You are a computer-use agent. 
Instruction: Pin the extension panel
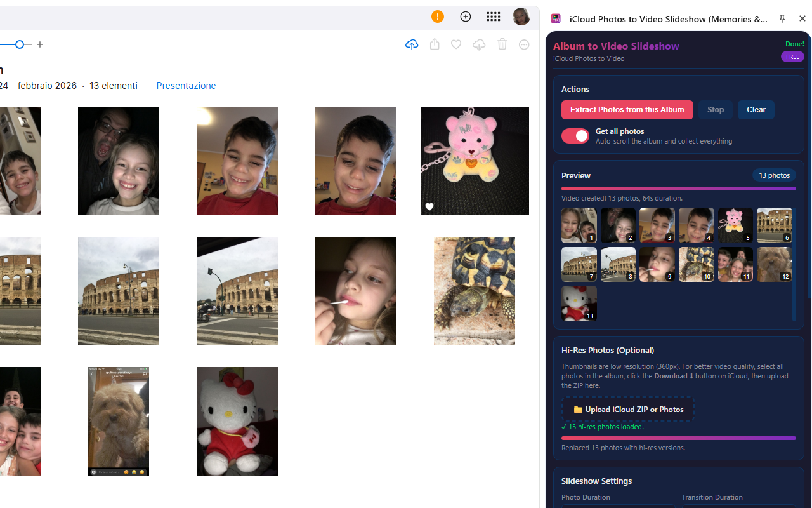(x=782, y=18)
